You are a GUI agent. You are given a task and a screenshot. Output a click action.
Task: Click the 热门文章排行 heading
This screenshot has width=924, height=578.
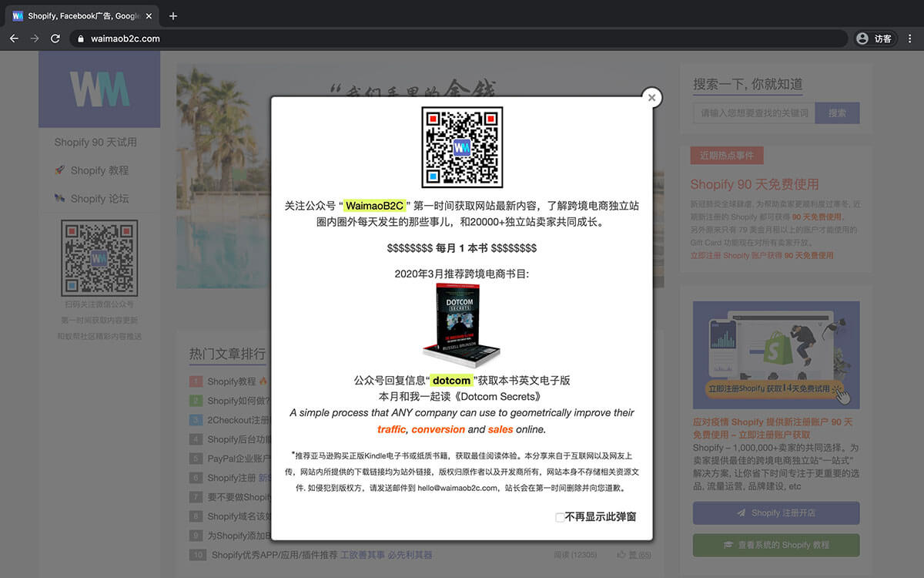pos(227,354)
